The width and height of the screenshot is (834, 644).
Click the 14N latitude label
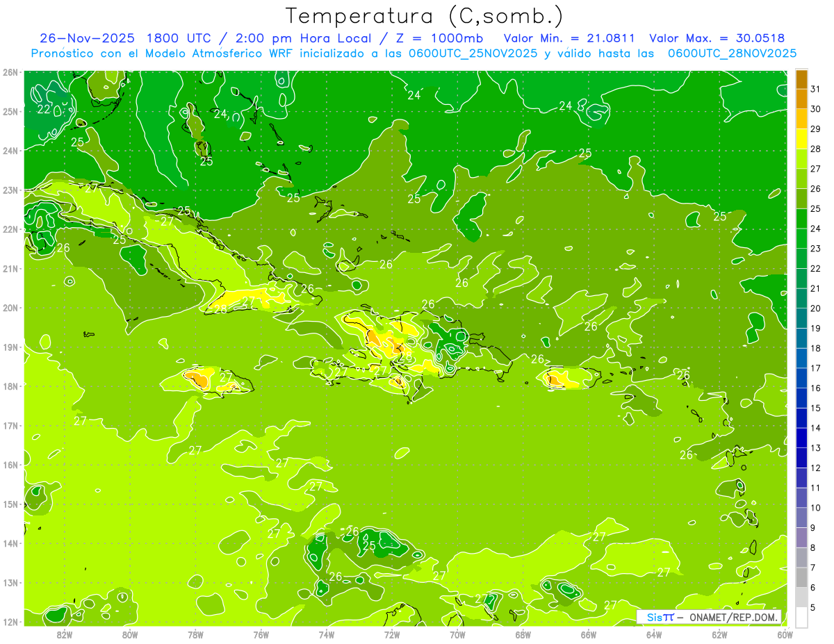(x=10, y=543)
